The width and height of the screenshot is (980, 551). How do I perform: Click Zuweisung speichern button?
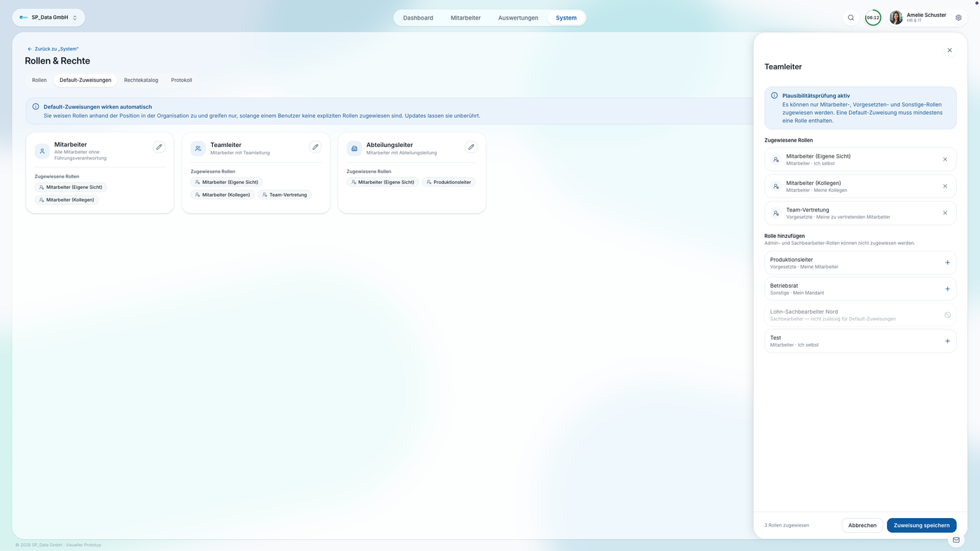(921, 525)
